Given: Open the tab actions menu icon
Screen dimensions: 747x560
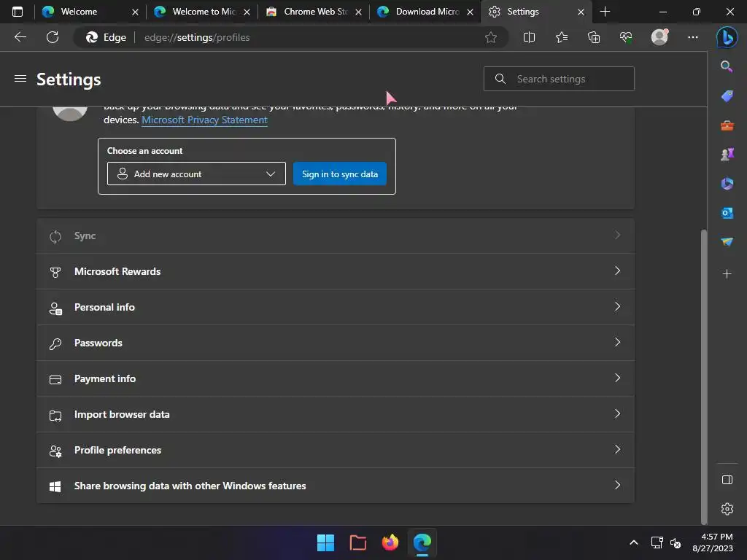Looking at the screenshot, I should tap(18, 12).
